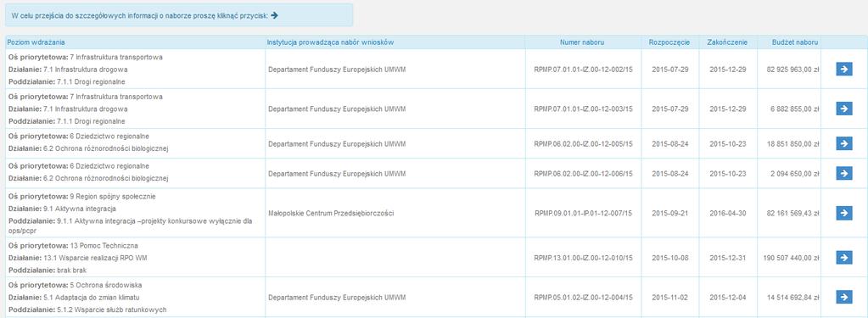Select the call number RPMP.05.01.02-IZ.00-12-004/15
Viewport: 868px width, 318px height.
tap(584, 298)
